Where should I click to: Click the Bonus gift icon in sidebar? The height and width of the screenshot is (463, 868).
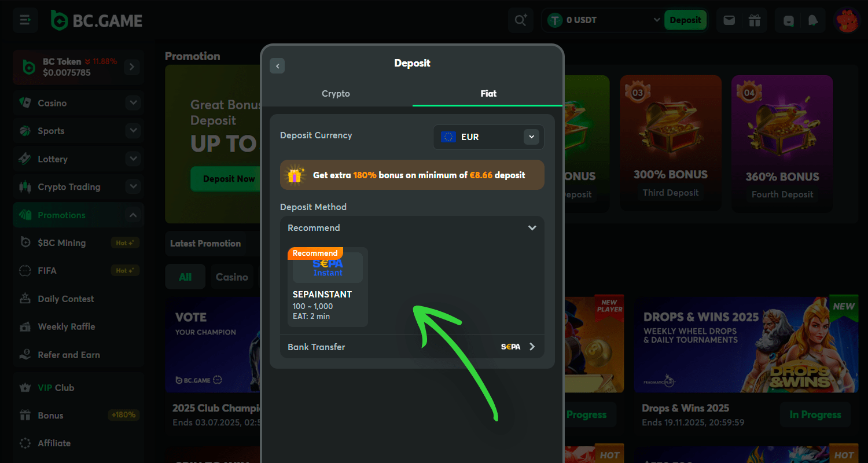pyautogui.click(x=25, y=416)
